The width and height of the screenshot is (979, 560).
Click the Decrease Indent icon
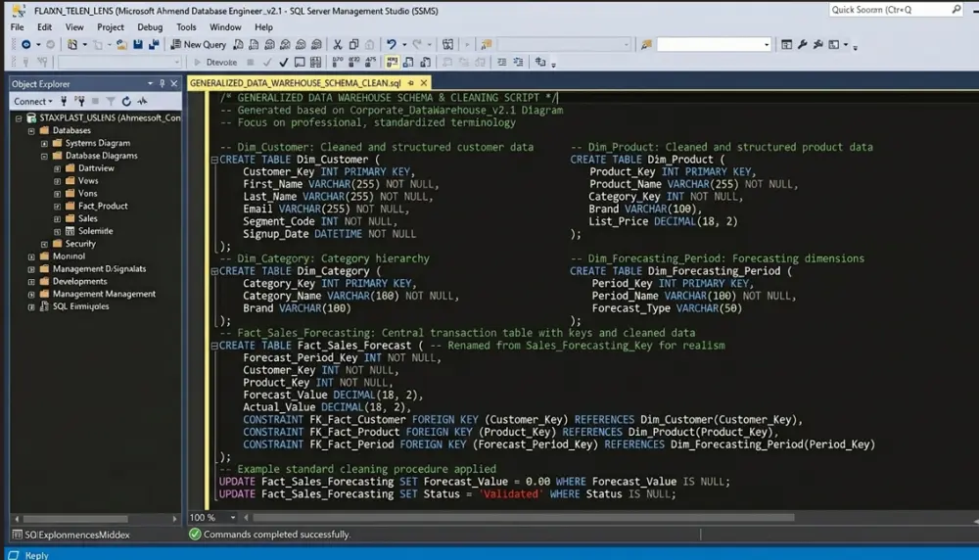(x=502, y=62)
